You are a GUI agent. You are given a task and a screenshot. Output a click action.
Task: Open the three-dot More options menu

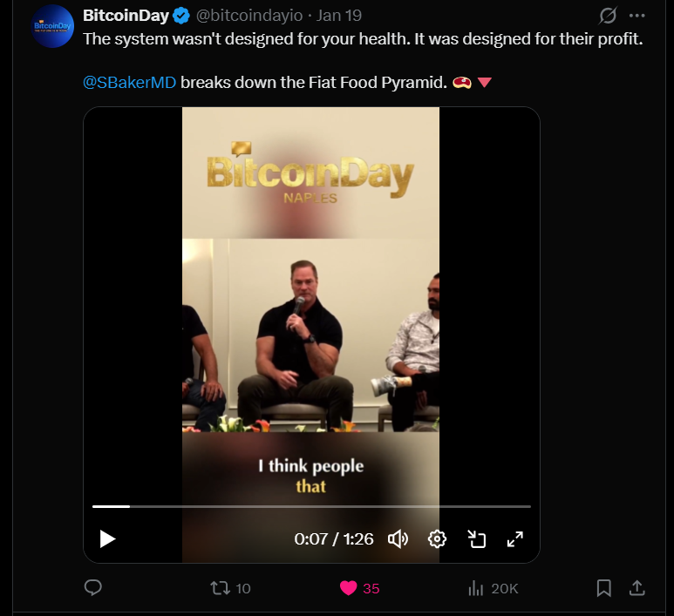coord(637,16)
